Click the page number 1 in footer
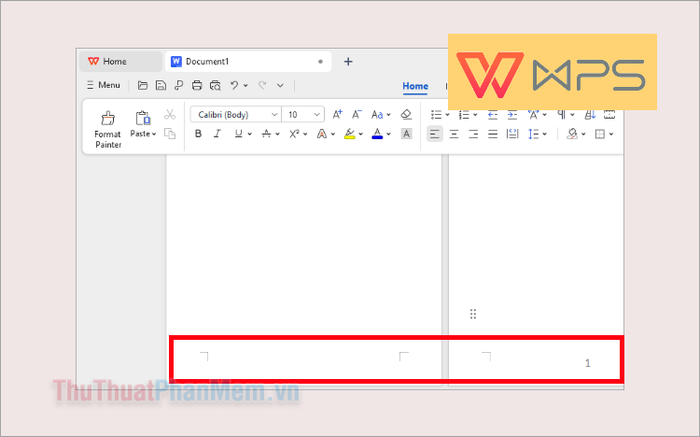The width and height of the screenshot is (700, 437). (588, 363)
